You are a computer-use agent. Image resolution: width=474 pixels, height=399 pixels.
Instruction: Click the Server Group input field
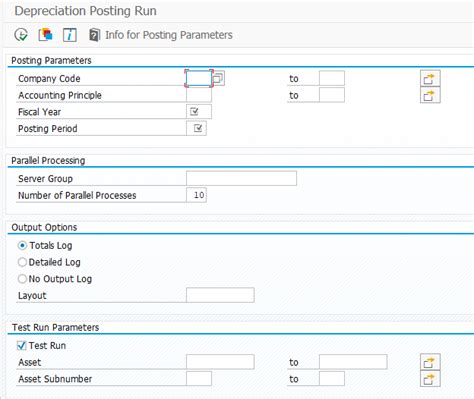click(x=241, y=178)
